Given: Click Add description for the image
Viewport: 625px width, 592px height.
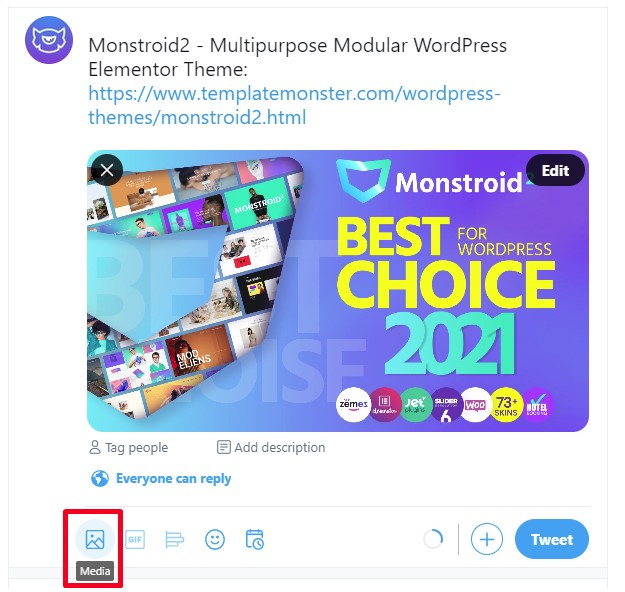Looking at the screenshot, I should (x=271, y=447).
